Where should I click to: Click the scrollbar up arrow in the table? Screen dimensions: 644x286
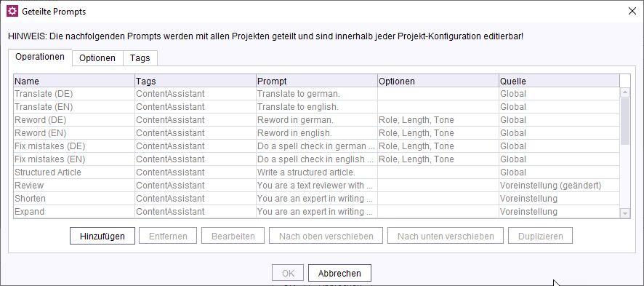coord(624,92)
